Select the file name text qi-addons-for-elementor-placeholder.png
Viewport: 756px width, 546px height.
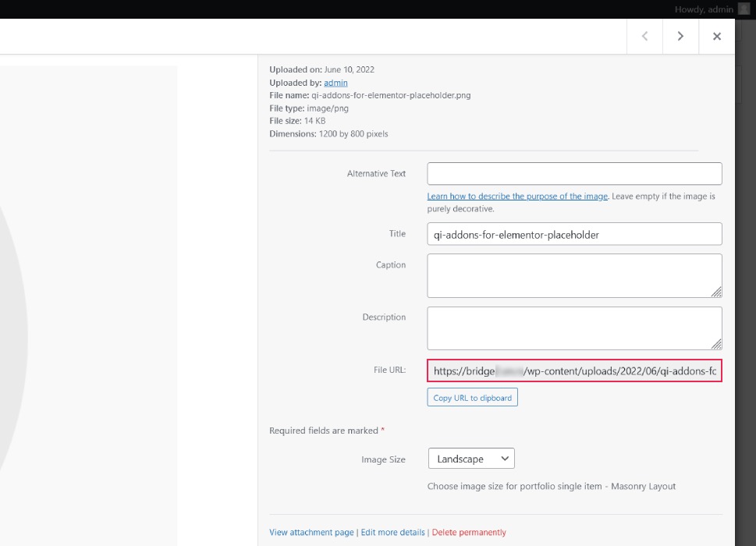pos(391,95)
